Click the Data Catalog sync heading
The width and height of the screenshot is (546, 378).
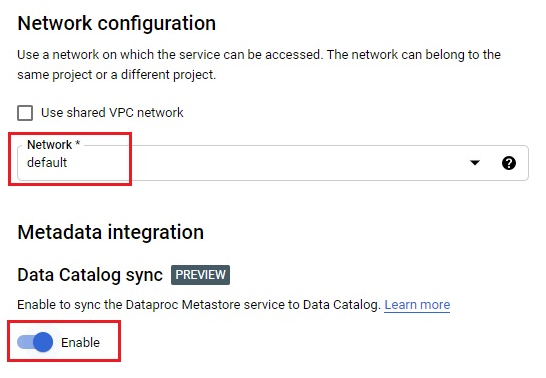(x=90, y=275)
